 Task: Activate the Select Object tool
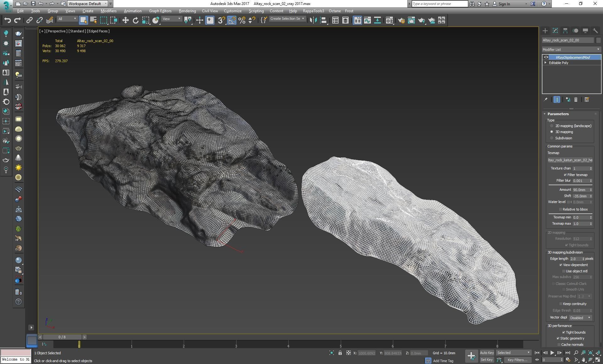[x=83, y=20]
